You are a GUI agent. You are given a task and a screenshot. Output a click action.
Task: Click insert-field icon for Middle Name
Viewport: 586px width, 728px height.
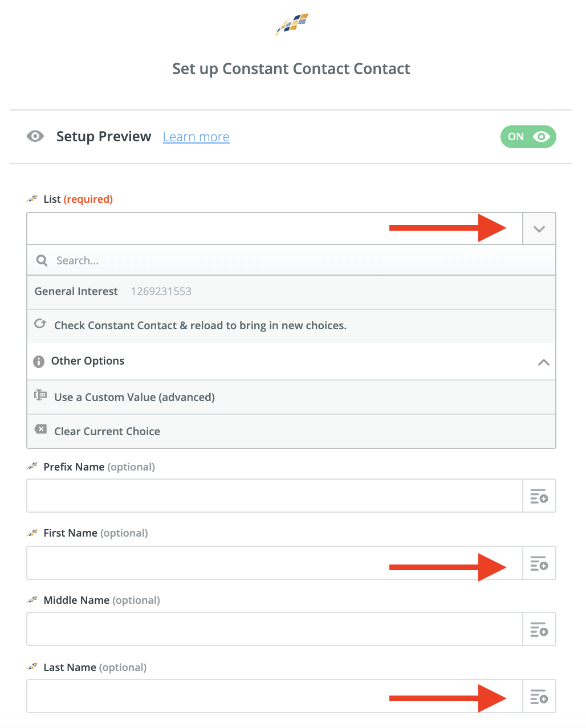[x=539, y=629]
